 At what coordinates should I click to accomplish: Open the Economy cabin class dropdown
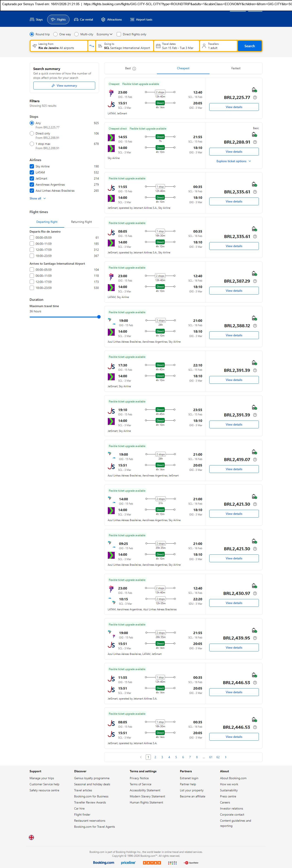[104, 34]
